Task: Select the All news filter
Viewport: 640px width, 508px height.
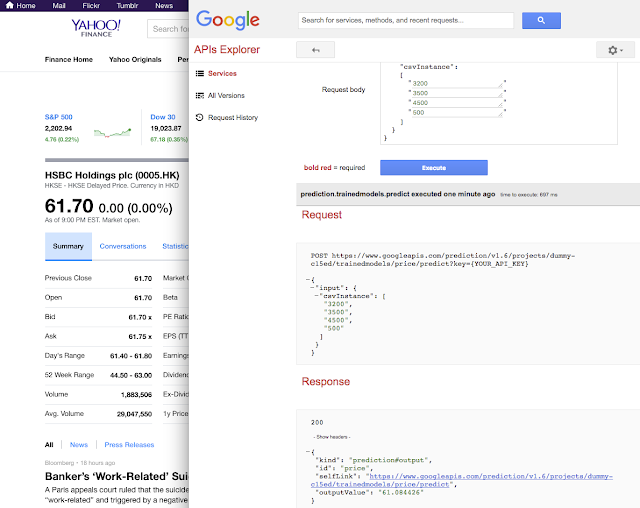Action: 49,445
